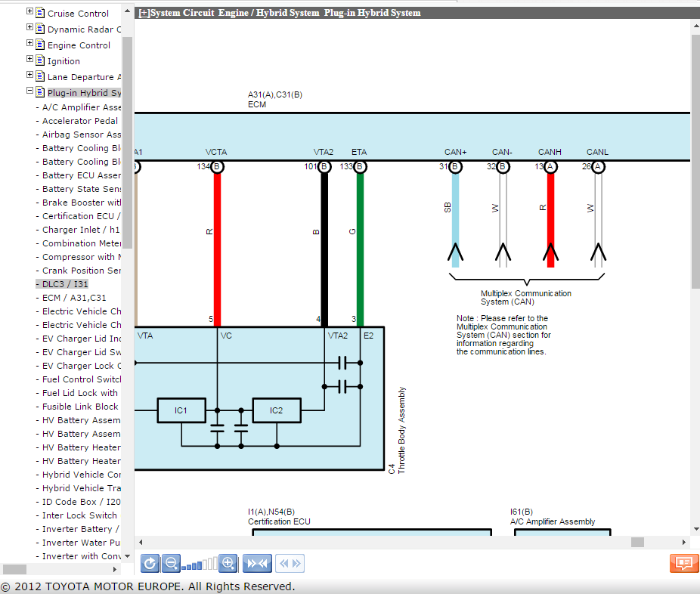Click the fit-to-width arrows icon
The image size is (700, 594).
[x=258, y=563]
